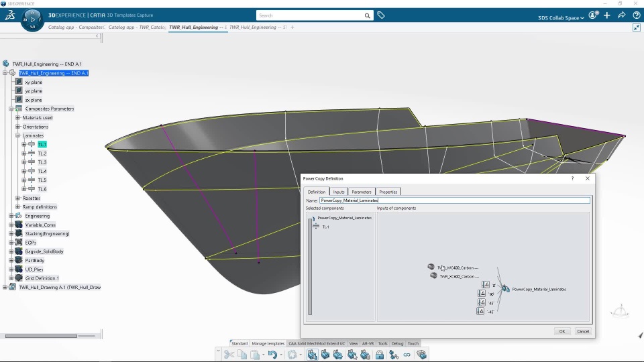
Task: Open the Parameters tab in dialog
Action: pyautogui.click(x=361, y=192)
